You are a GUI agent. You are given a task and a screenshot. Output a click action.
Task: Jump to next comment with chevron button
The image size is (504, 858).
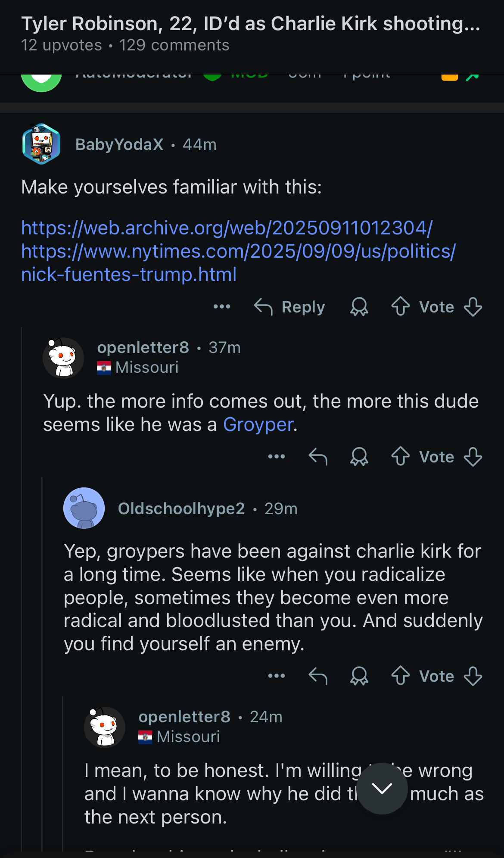pos(382,788)
